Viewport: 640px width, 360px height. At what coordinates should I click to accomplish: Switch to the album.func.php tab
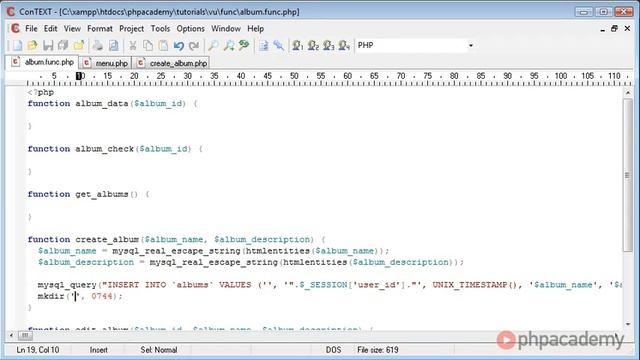pyautogui.click(x=43, y=62)
